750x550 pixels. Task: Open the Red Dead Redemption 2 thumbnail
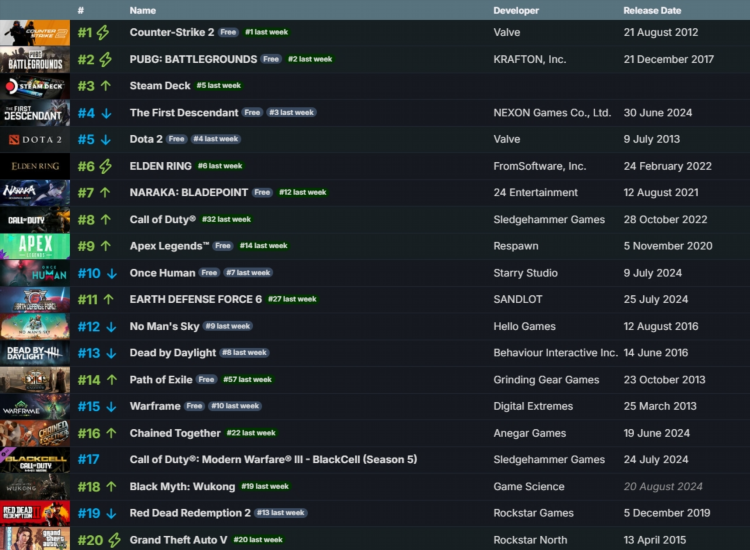point(35,513)
